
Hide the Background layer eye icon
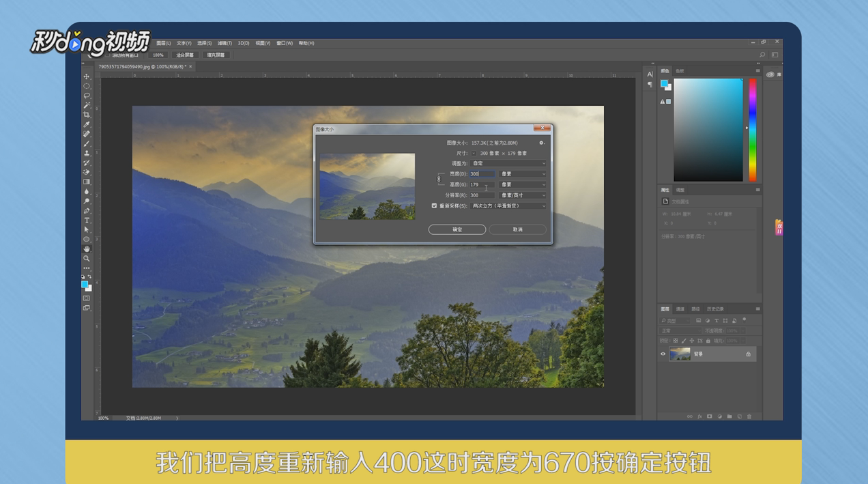point(663,354)
